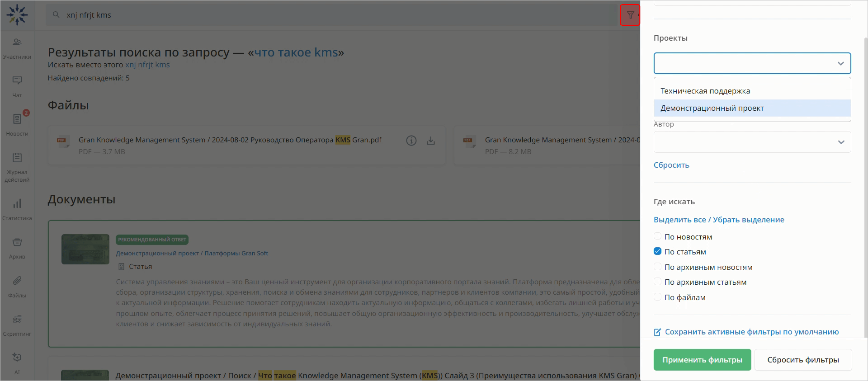Viewport: 868px width, 381px height.
Task: Click Выделить все / Убрать выделение link
Action: click(719, 220)
